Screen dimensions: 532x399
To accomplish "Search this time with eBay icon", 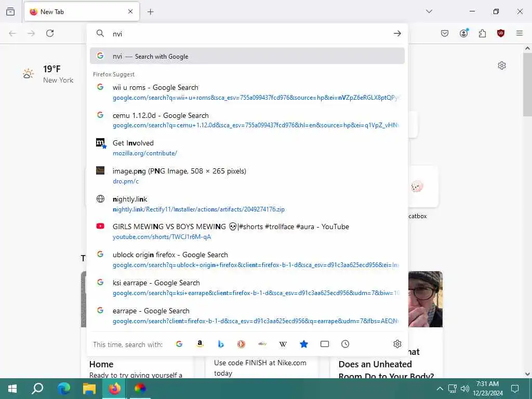I will [262, 344].
